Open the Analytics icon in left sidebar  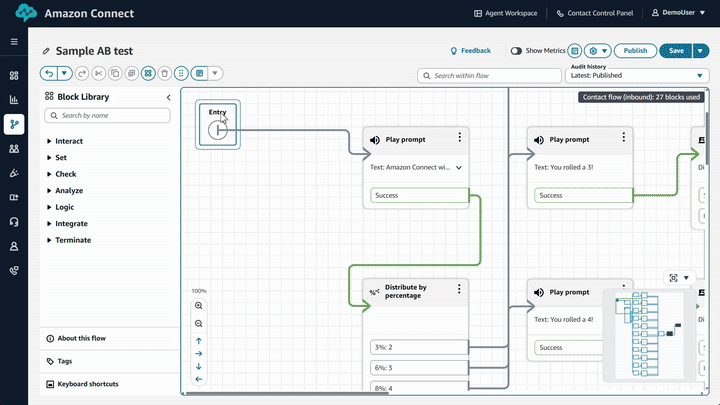[x=14, y=100]
